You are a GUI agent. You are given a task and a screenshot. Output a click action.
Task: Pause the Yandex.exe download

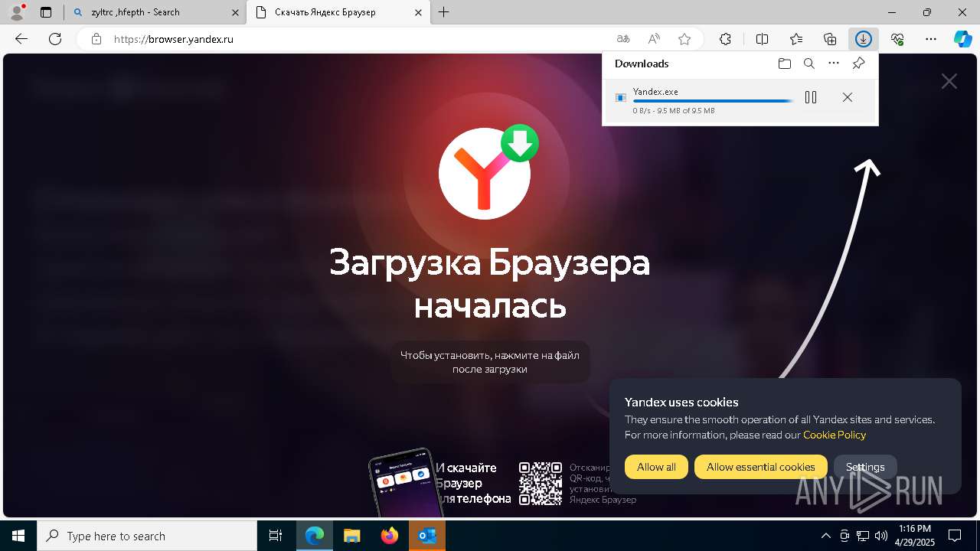811,97
